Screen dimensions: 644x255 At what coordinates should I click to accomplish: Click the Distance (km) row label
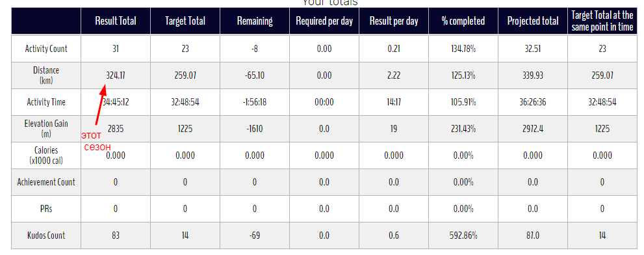(46, 75)
